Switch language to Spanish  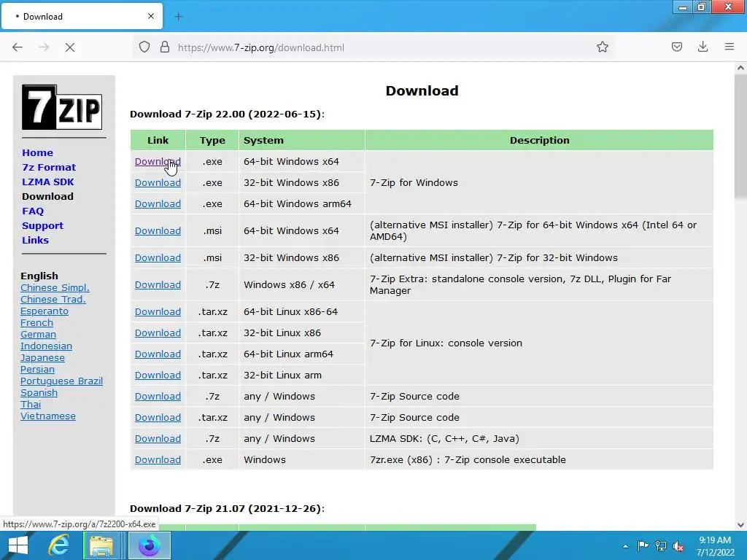click(39, 393)
